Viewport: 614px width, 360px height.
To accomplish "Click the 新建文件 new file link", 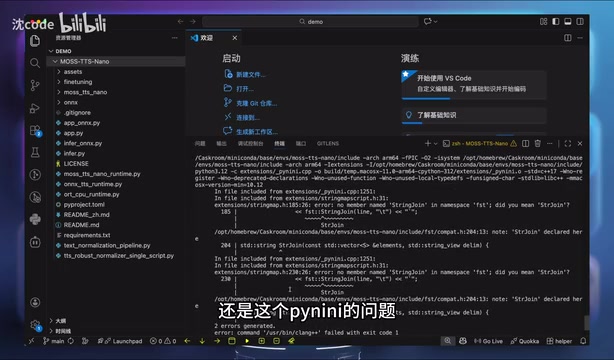I will point(251,74).
